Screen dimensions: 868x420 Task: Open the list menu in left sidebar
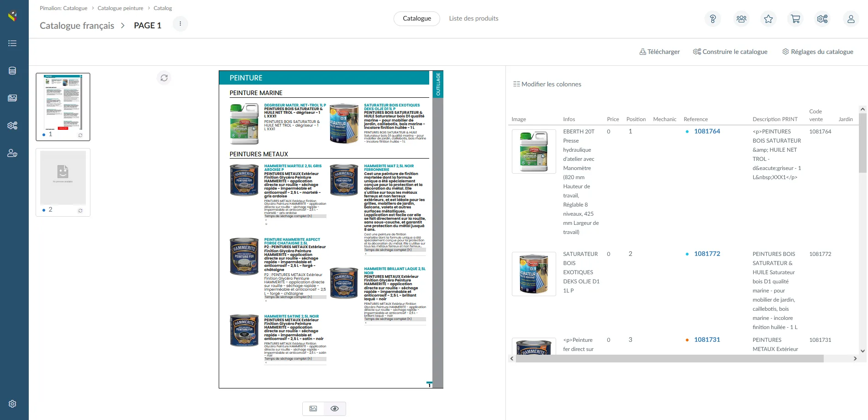click(x=12, y=43)
